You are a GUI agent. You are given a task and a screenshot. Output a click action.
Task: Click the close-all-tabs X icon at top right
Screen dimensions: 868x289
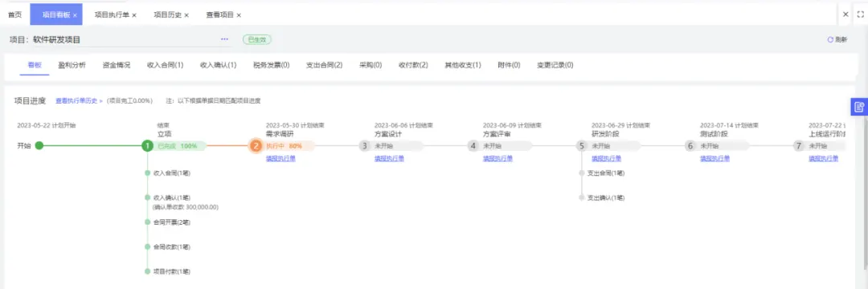845,14
